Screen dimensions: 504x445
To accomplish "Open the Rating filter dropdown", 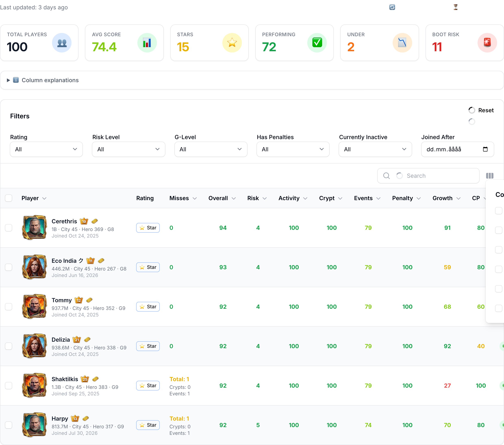I will pyautogui.click(x=46, y=149).
